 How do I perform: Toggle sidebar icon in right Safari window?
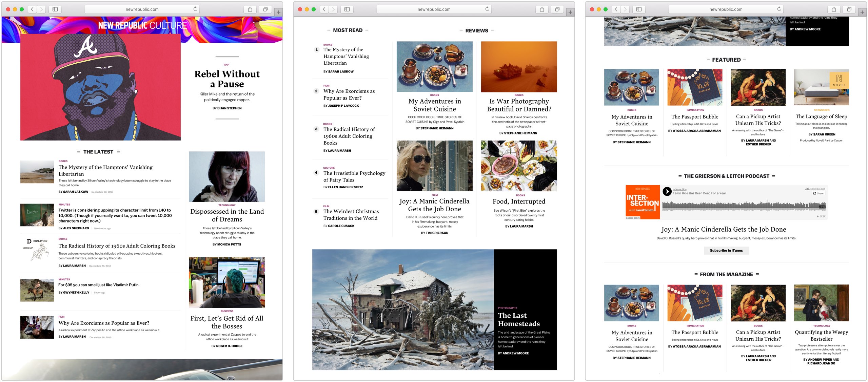click(x=639, y=9)
